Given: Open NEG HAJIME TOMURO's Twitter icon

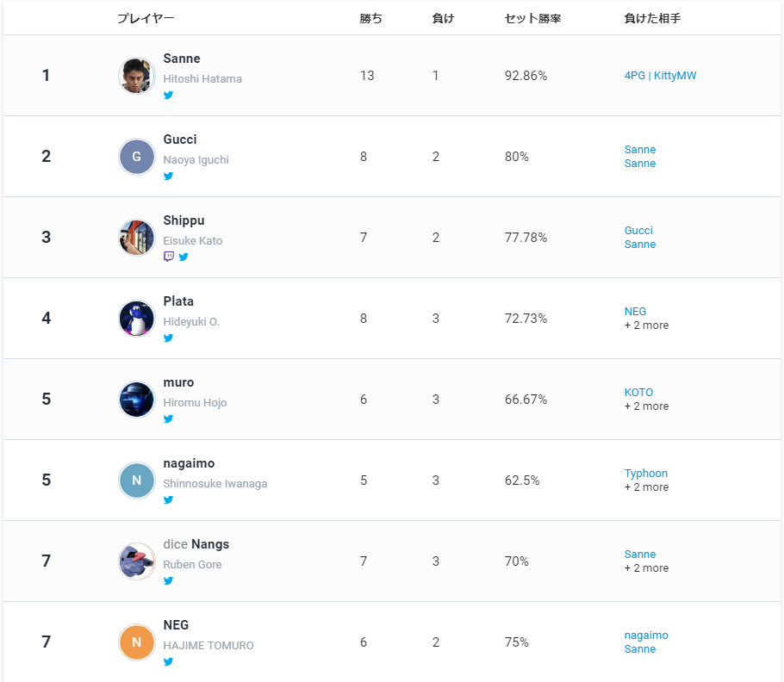Looking at the screenshot, I should click(x=168, y=661).
